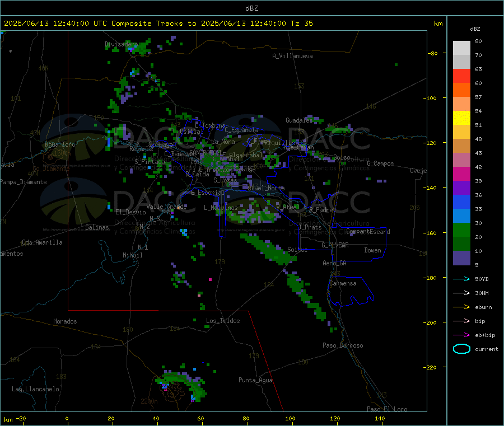The height and width of the screenshot is (426, 504).
Task: Click the 'A_Villanueva' map label
Action: (x=292, y=56)
